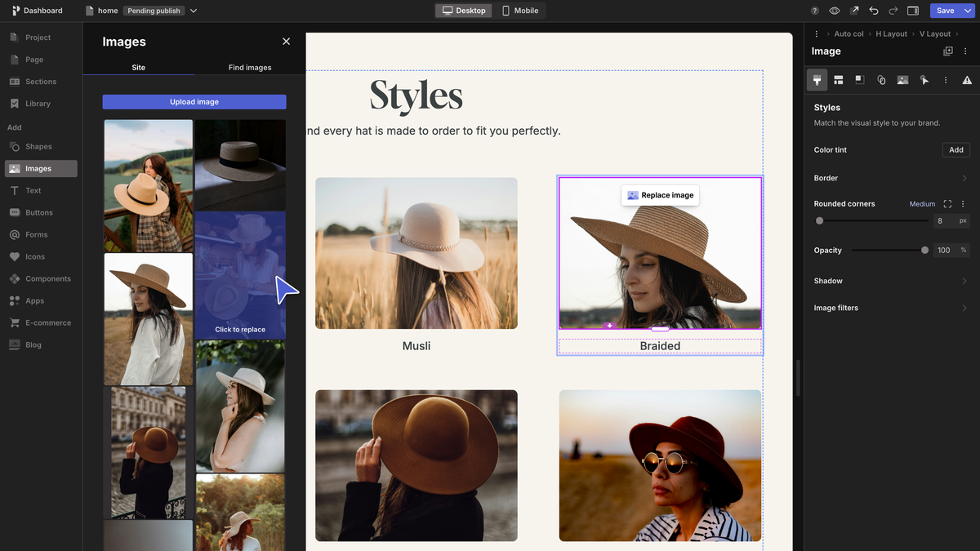Expand the Shadow section

(891, 281)
